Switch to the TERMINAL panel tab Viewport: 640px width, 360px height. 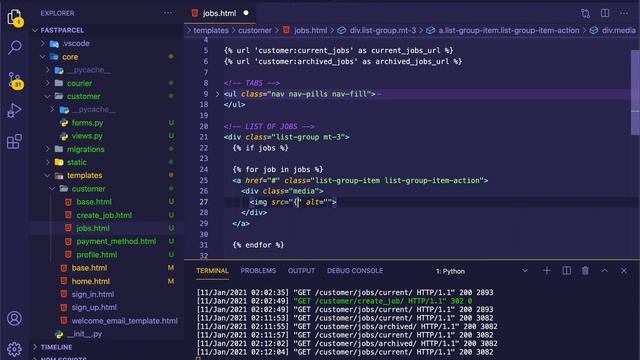pyautogui.click(x=212, y=271)
